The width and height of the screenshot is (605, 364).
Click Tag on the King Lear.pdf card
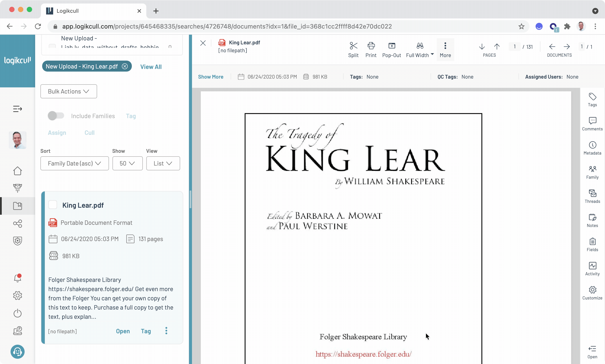click(x=146, y=331)
